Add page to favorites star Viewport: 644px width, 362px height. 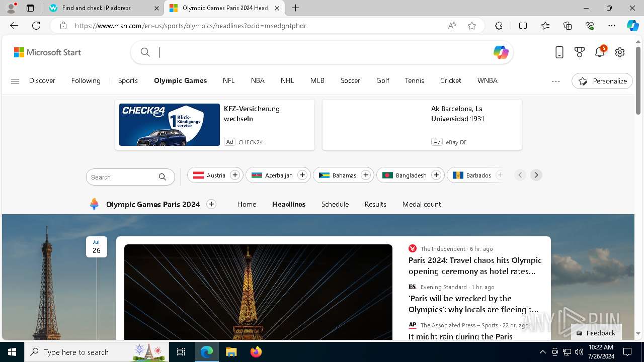472,26
